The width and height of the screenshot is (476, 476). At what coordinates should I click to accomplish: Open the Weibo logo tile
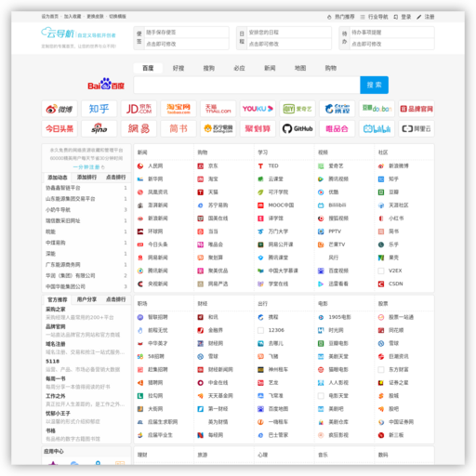(x=59, y=109)
